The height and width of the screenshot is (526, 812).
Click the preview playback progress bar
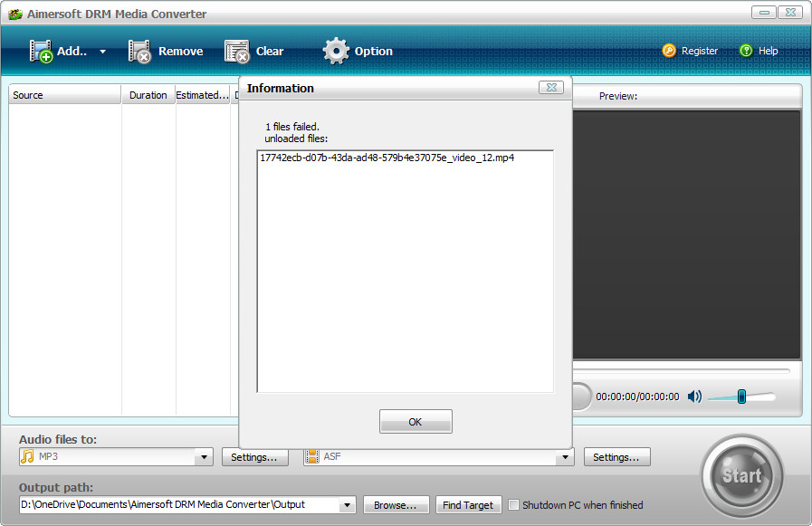point(681,370)
